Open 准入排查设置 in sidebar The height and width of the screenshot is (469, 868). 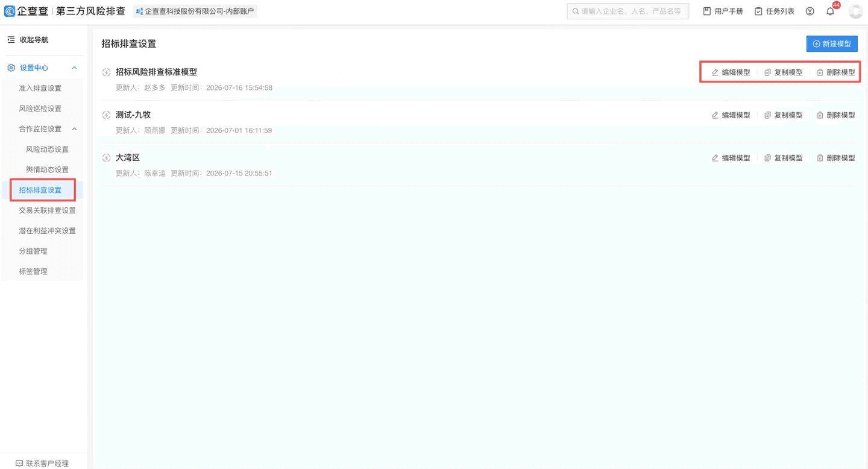tap(40, 89)
